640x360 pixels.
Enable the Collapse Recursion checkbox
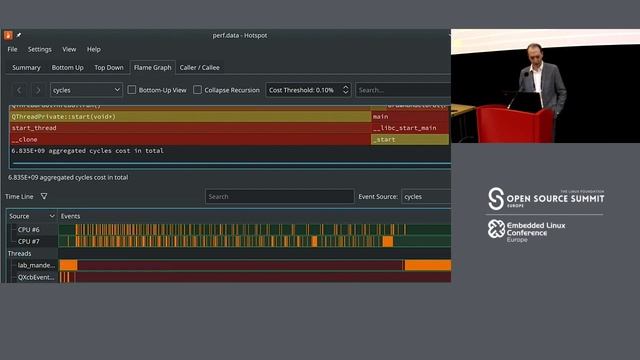pyautogui.click(x=197, y=90)
